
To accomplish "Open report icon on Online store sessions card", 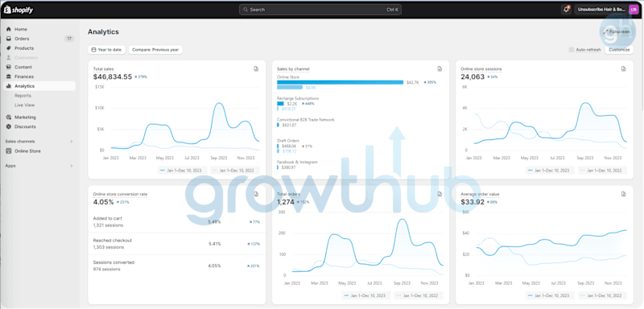I will coord(623,69).
